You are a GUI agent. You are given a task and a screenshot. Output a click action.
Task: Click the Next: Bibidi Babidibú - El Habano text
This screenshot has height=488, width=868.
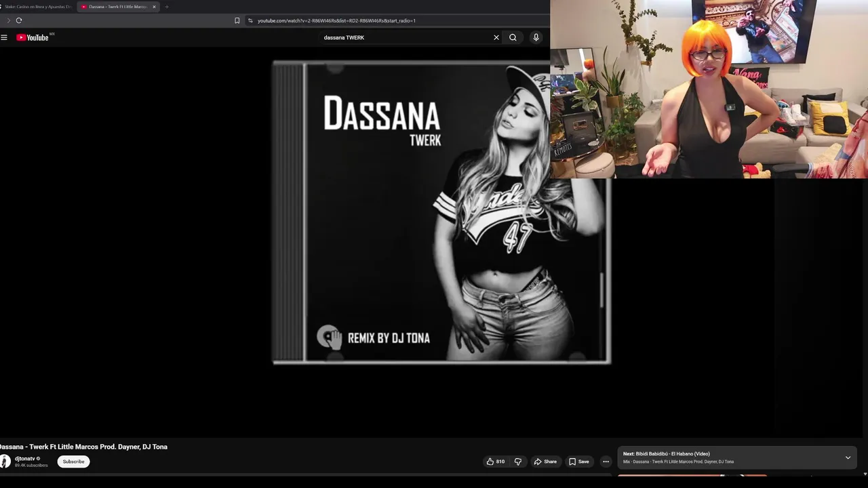coord(667,454)
